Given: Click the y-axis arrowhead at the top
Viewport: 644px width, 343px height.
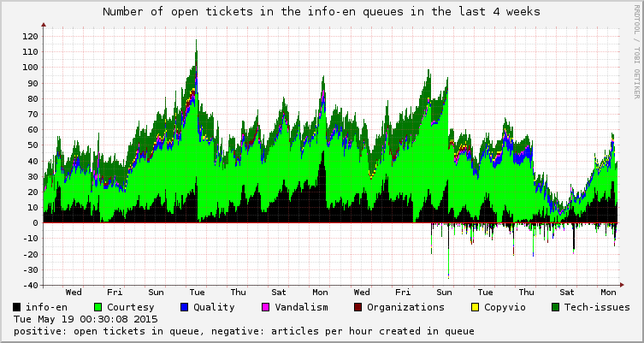Looking at the screenshot, I should pos(44,25).
